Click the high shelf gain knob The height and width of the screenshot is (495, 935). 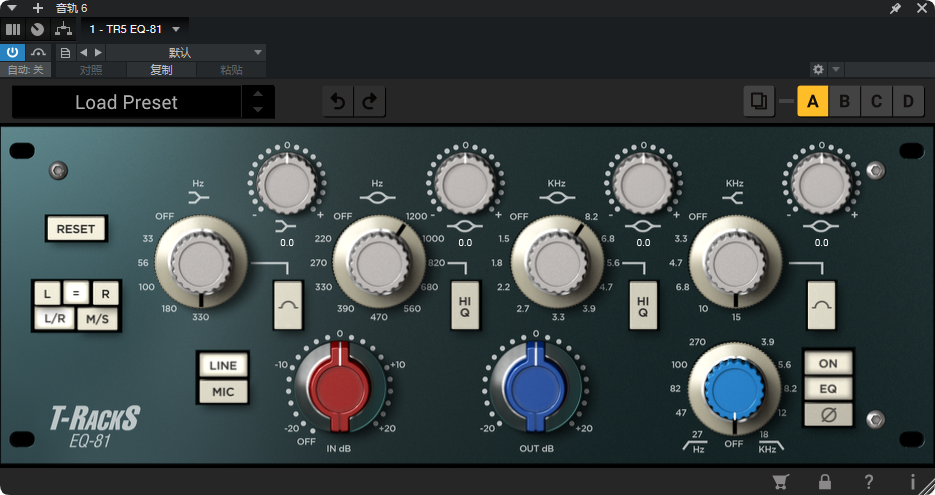(821, 183)
